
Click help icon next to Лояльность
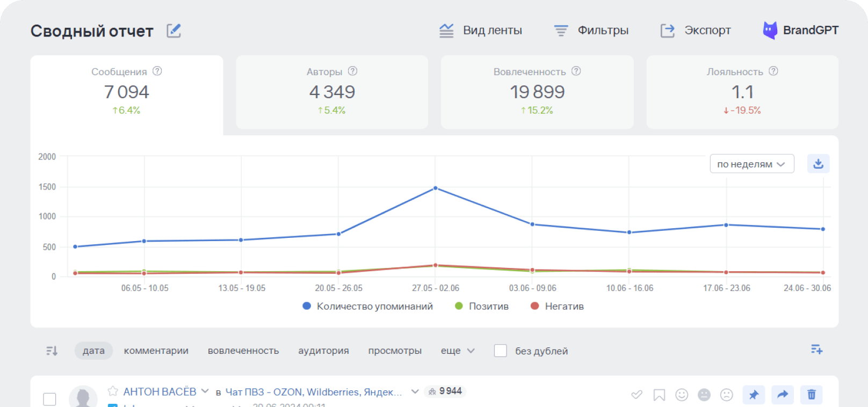tap(773, 71)
